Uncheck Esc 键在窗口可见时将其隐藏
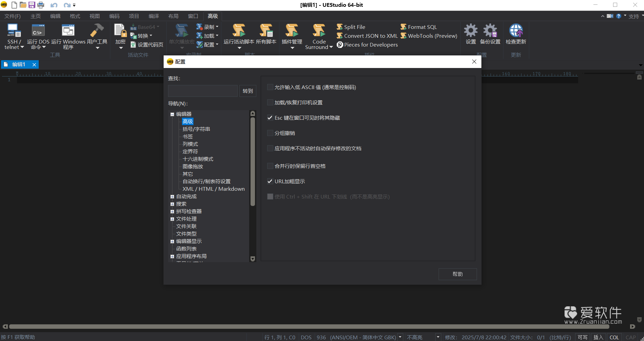Image resolution: width=644 pixels, height=341 pixels. pyautogui.click(x=270, y=118)
